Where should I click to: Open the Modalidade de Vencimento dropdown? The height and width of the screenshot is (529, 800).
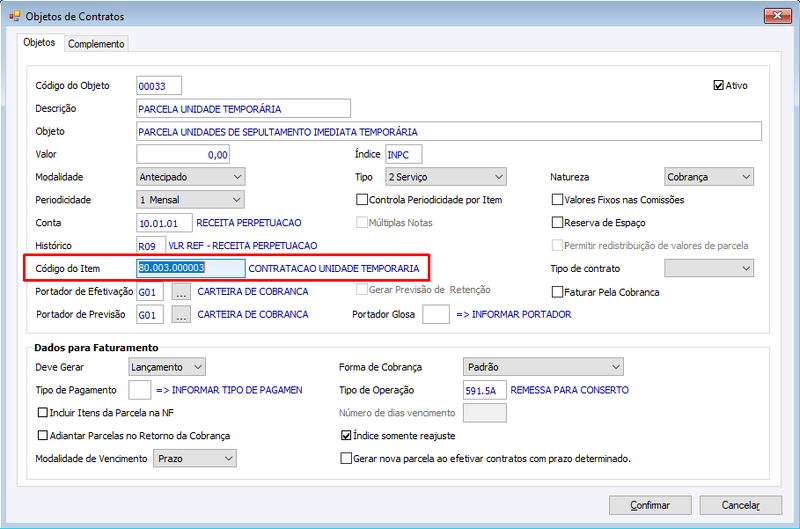(195, 458)
